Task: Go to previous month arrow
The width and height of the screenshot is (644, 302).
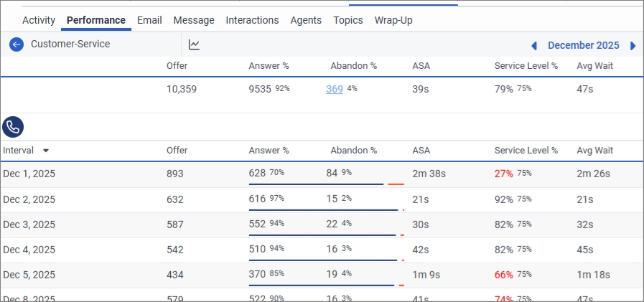Action: tap(534, 46)
